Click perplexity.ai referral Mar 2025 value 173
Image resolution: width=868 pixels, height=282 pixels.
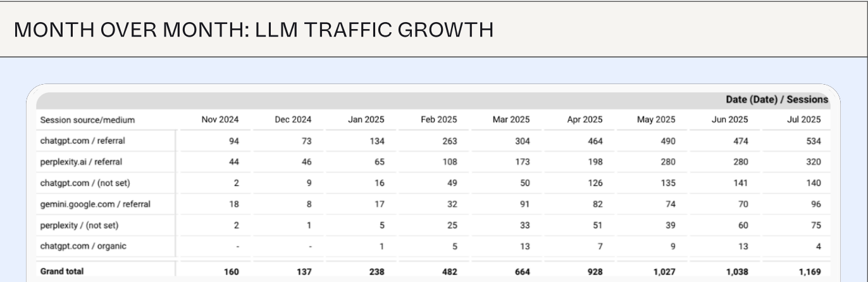pyautogui.click(x=522, y=162)
